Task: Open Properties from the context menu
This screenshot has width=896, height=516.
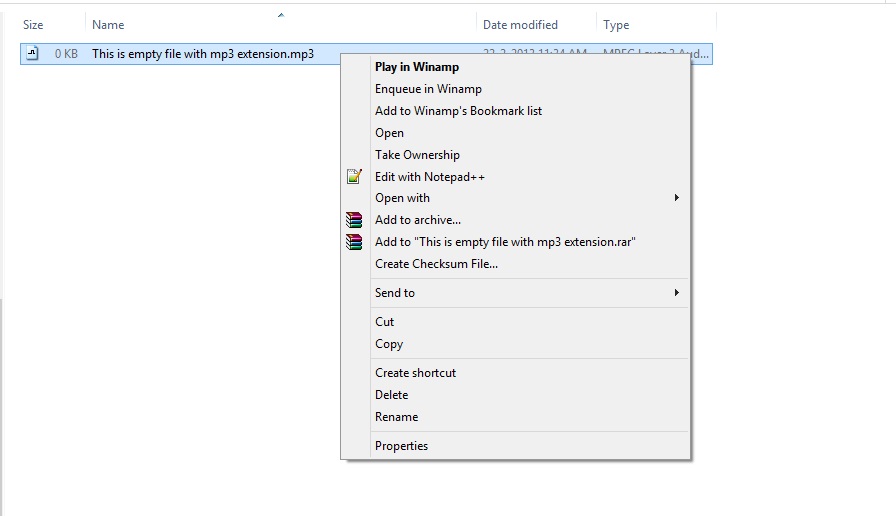Action: (401, 446)
